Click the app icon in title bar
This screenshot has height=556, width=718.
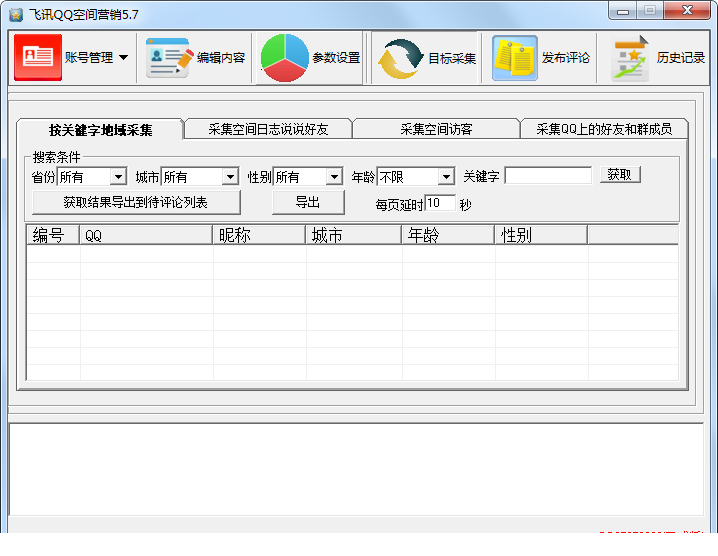[16, 15]
